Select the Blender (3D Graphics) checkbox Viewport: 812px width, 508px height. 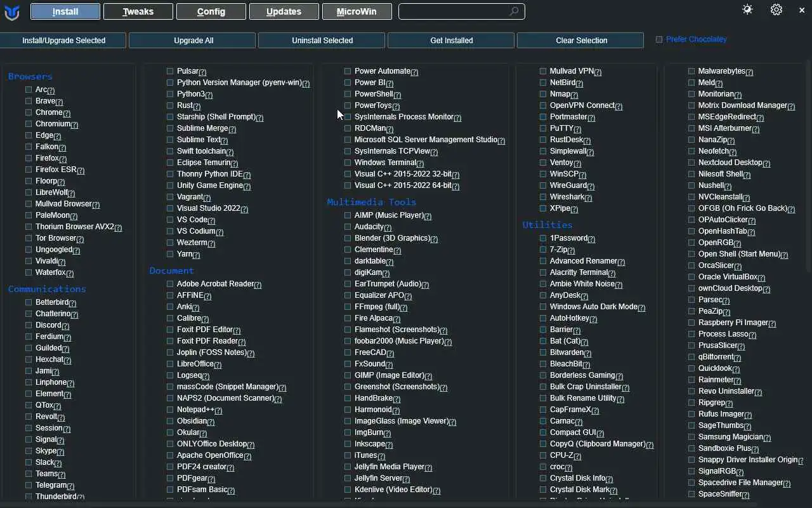pyautogui.click(x=348, y=238)
